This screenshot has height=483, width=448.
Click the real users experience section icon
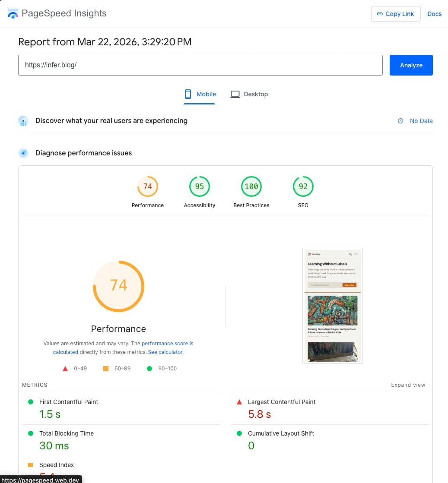[23, 121]
